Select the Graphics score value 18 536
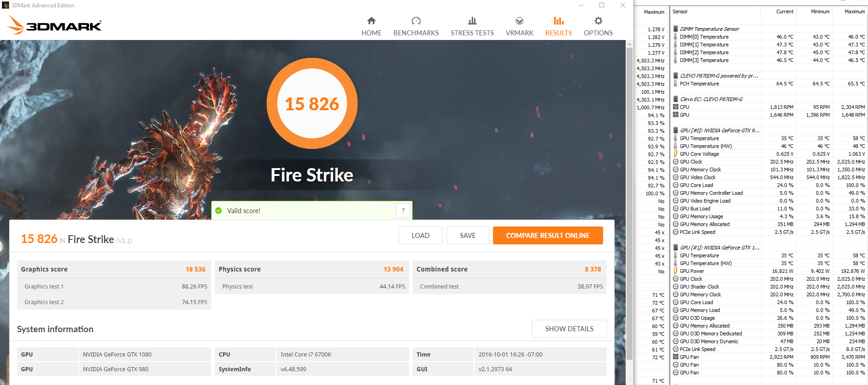The height and width of the screenshot is (385, 868). click(196, 269)
